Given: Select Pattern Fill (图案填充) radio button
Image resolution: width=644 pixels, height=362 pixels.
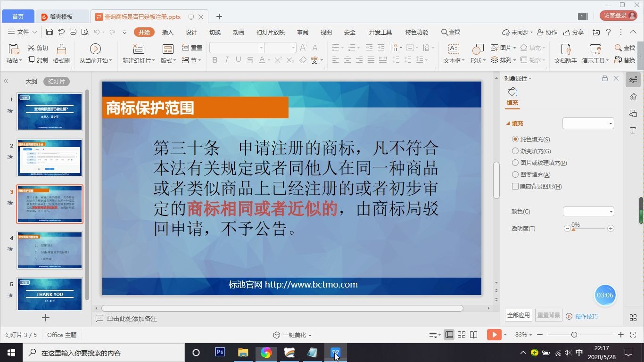Looking at the screenshot, I should pyautogui.click(x=515, y=174).
